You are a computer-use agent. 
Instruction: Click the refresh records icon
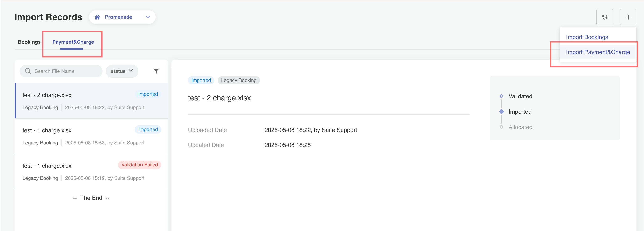pos(604,17)
